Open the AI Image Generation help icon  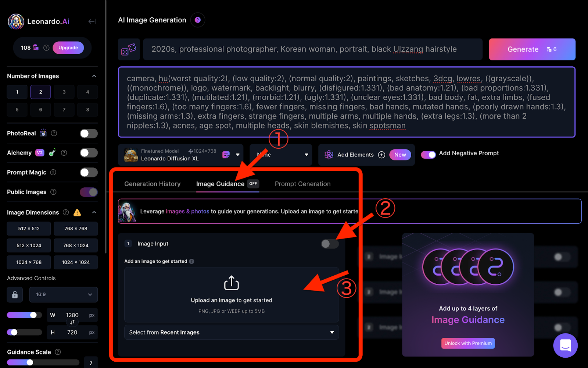[x=198, y=20]
